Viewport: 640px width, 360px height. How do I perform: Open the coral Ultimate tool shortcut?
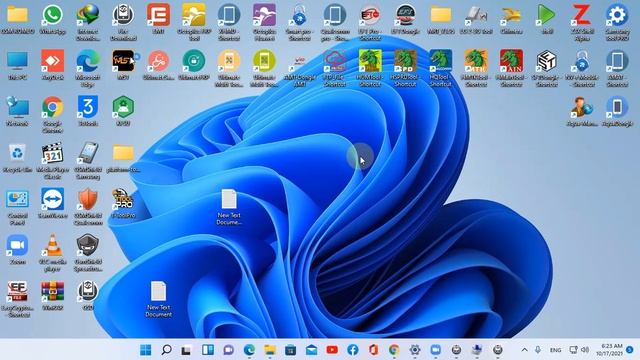[158, 61]
